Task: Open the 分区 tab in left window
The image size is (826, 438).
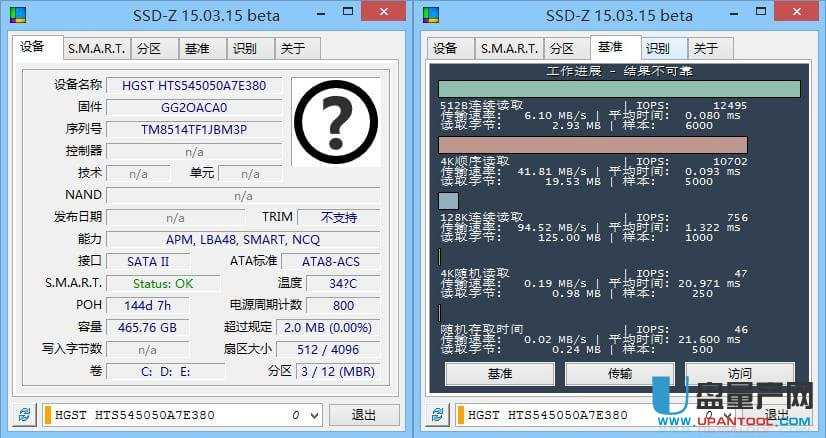Action: pyautogui.click(x=149, y=48)
